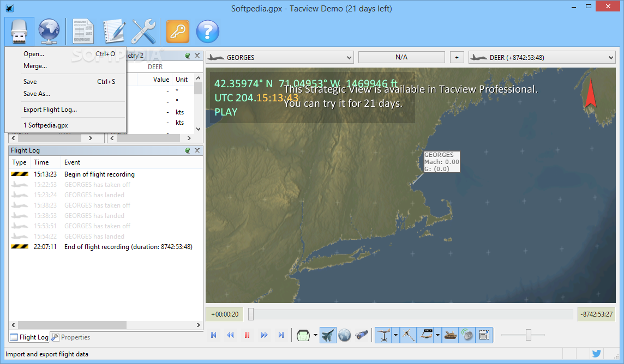Click the GEORGES aircraft label on map
Viewport: 624px width, 364px height.
coord(441,162)
